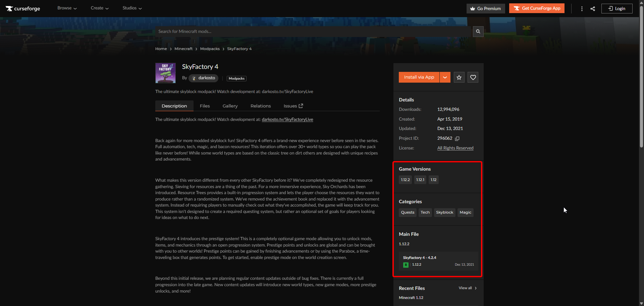Open the Gallery tab
Viewport: 644px width, 306px height.
[x=230, y=106]
